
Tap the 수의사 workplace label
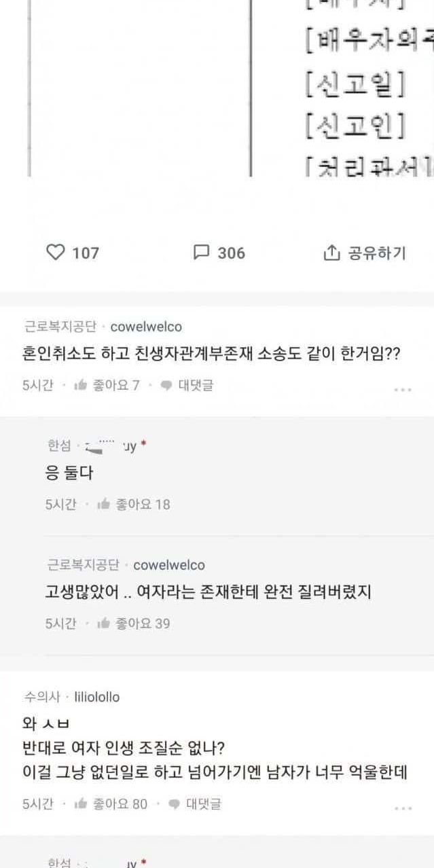pos(42,697)
